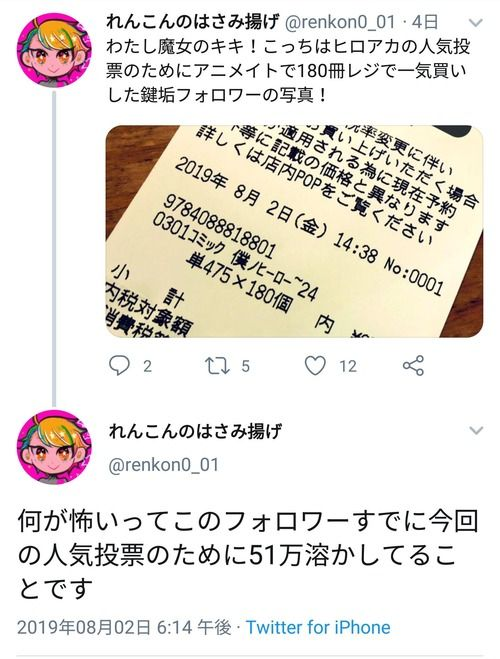
Task: Retweet the receipt photo tweet
Action: click(217, 366)
